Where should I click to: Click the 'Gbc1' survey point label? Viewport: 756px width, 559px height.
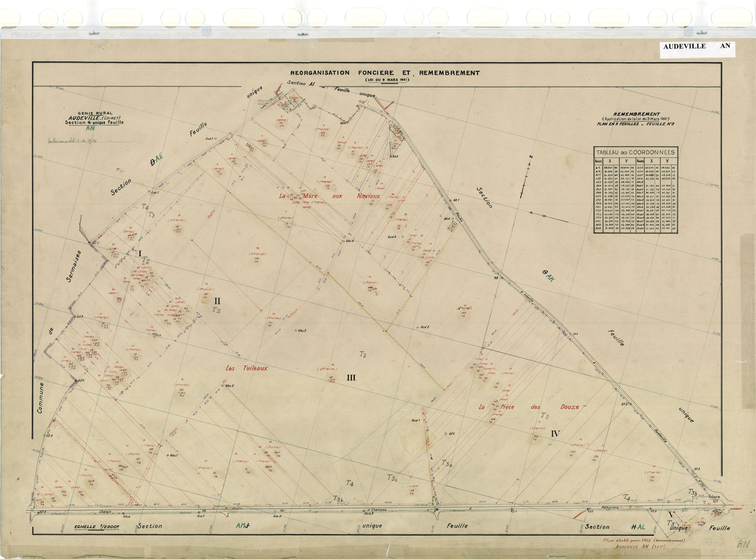click(174, 455)
